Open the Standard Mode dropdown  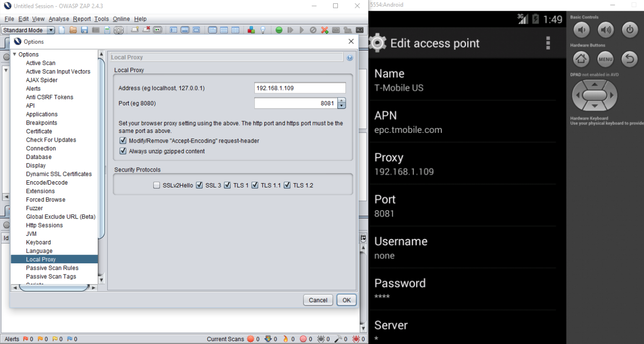(28, 30)
